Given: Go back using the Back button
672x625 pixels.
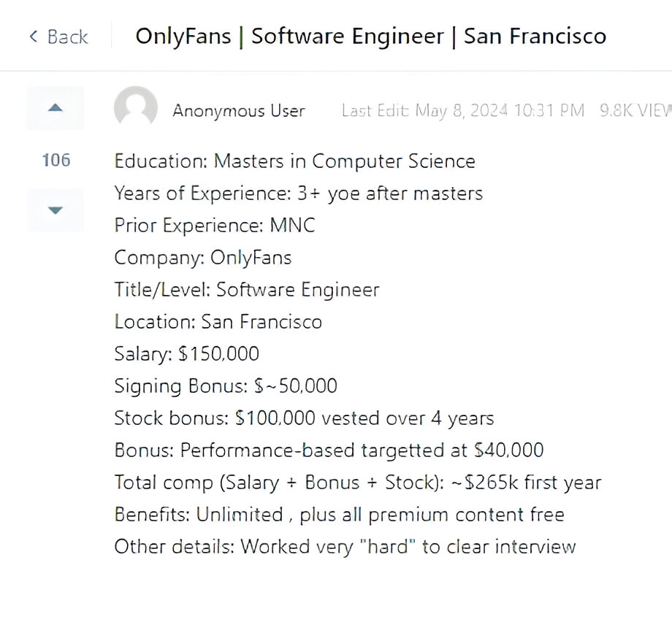Looking at the screenshot, I should [58, 37].
